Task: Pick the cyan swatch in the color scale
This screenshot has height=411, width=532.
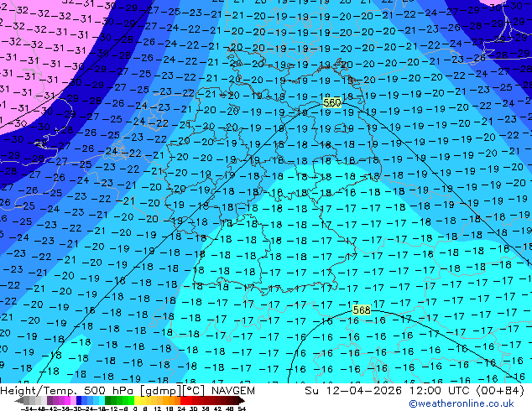Action: coord(102,400)
